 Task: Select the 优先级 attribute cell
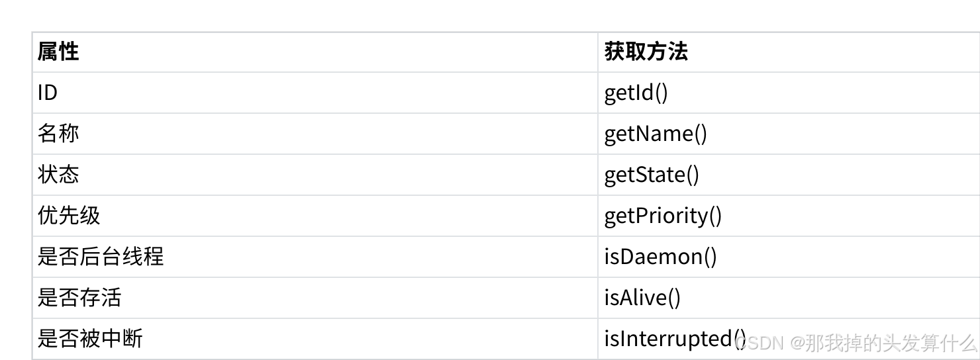tap(315, 216)
